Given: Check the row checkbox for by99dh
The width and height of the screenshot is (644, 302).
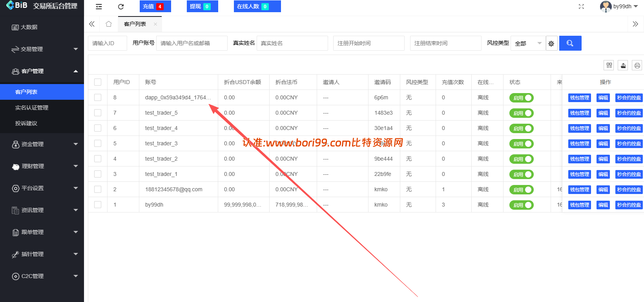Looking at the screenshot, I should 98,205.
